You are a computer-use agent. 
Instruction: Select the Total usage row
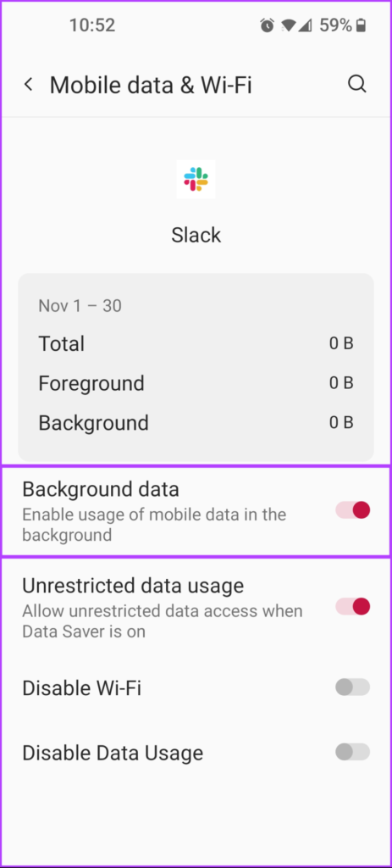[x=196, y=344]
